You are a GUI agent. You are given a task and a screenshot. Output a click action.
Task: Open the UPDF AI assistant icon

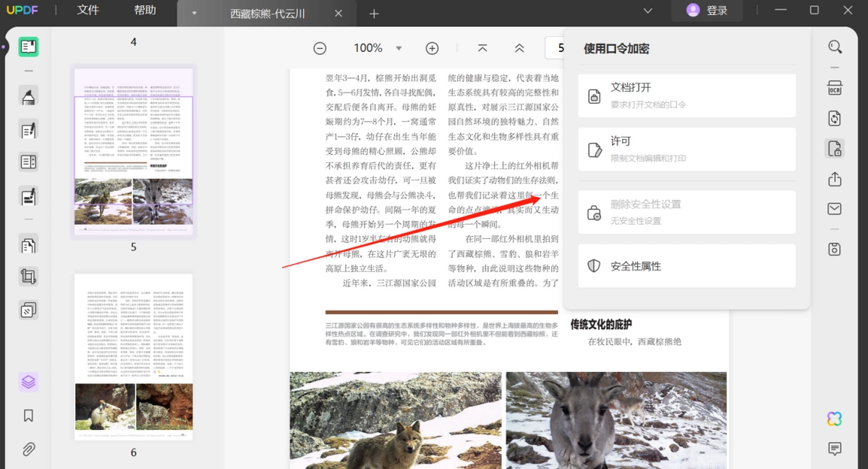click(x=835, y=418)
